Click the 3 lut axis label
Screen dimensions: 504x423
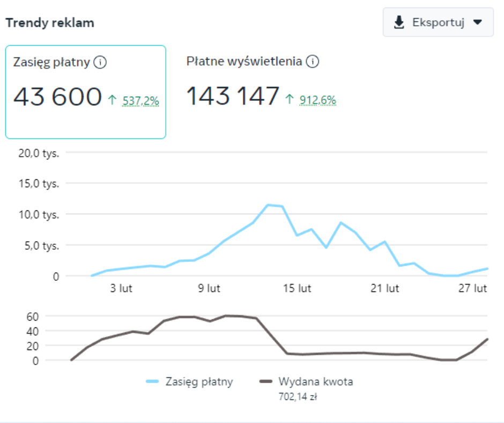pyautogui.click(x=121, y=288)
